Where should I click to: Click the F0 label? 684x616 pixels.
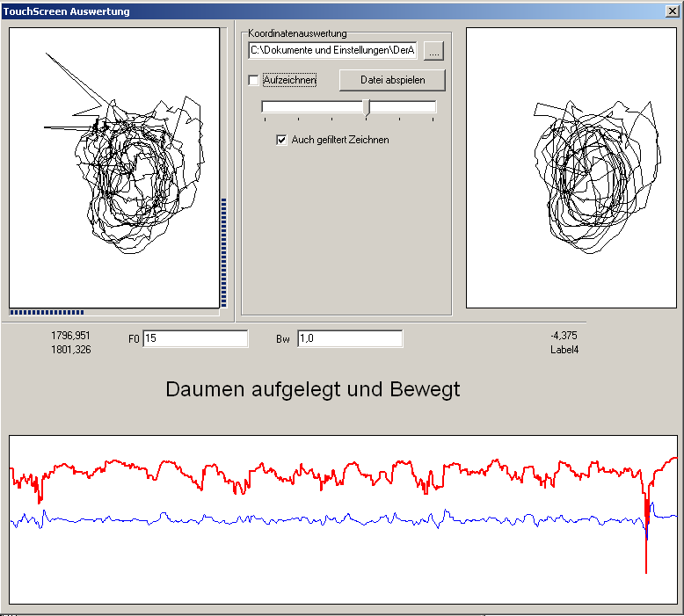134,339
